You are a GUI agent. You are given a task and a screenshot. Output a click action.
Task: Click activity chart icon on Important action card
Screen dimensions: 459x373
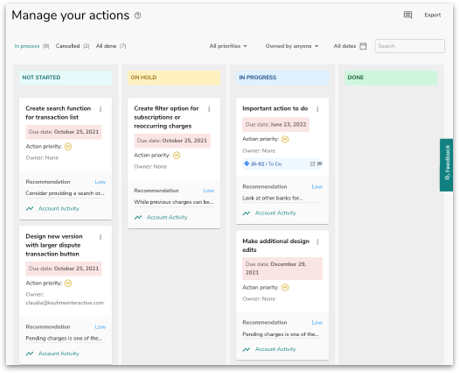[246, 213]
